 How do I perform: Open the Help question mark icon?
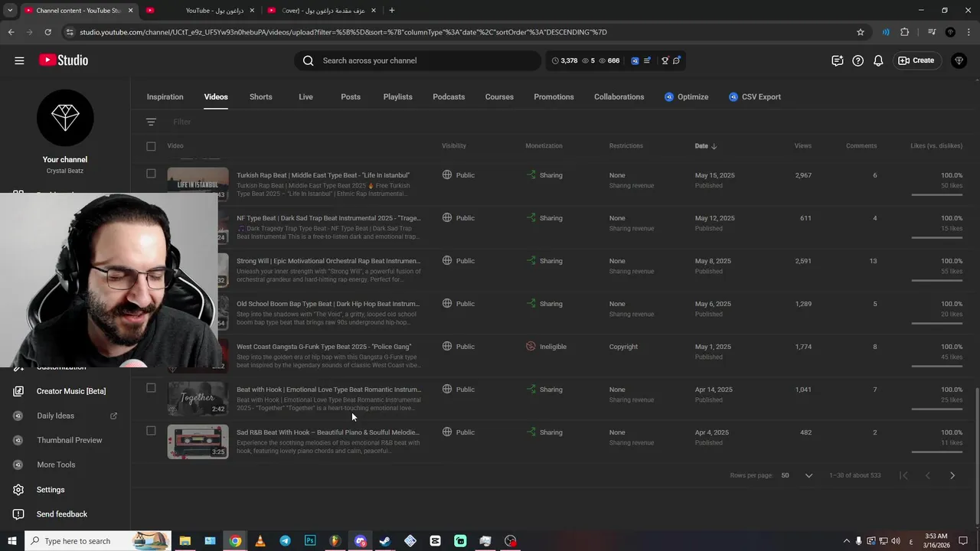[x=857, y=60]
